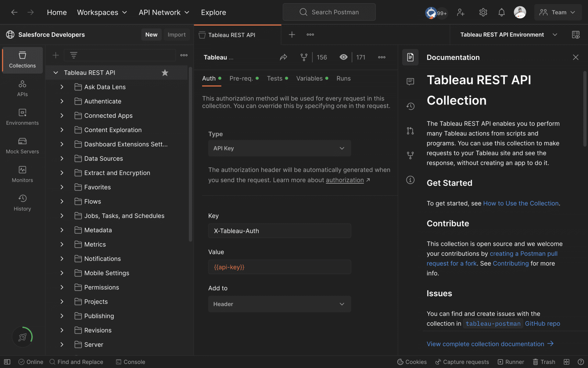This screenshot has width=588, height=368.
Task: Open the Pull requests icon
Action: [410, 131]
